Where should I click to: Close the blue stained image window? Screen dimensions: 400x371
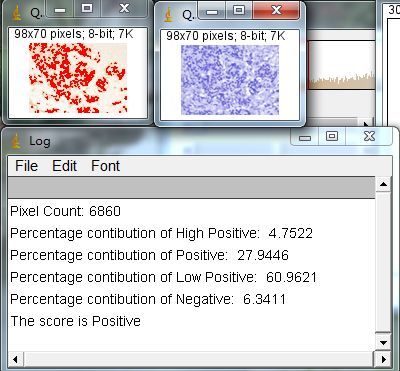(x=276, y=10)
